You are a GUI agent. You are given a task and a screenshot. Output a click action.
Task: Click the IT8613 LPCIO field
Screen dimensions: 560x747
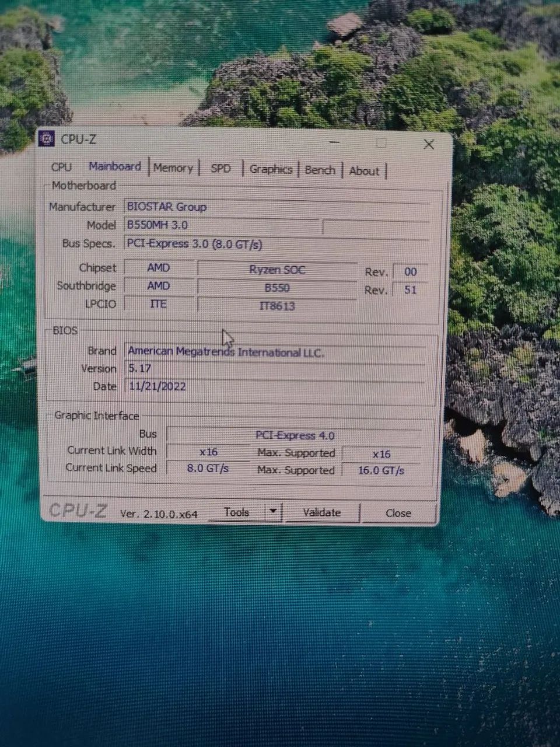[277, 306]
